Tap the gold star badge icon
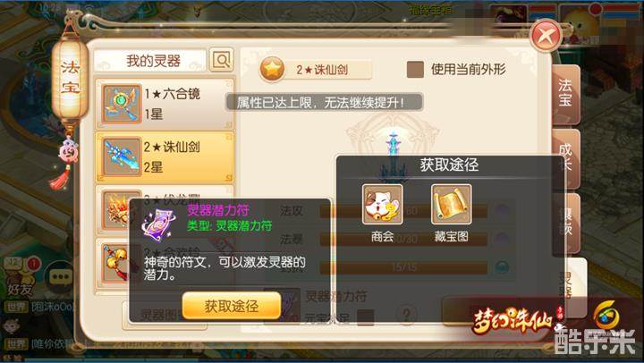644x363 pixels. pyautogui.click(x=272, y=69)
